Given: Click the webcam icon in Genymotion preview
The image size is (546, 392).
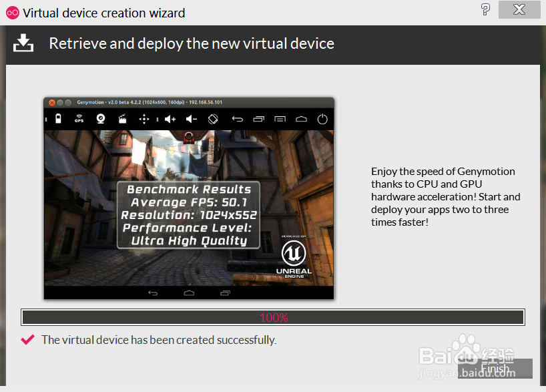Looking at the screenshot, I should (x=101, y=119).
